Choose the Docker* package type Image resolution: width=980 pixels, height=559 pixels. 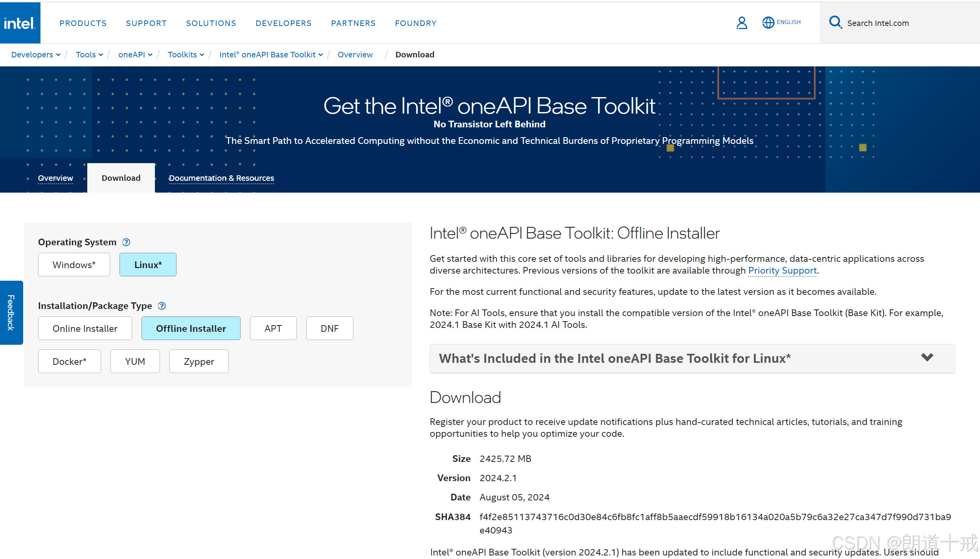(70, 361)
